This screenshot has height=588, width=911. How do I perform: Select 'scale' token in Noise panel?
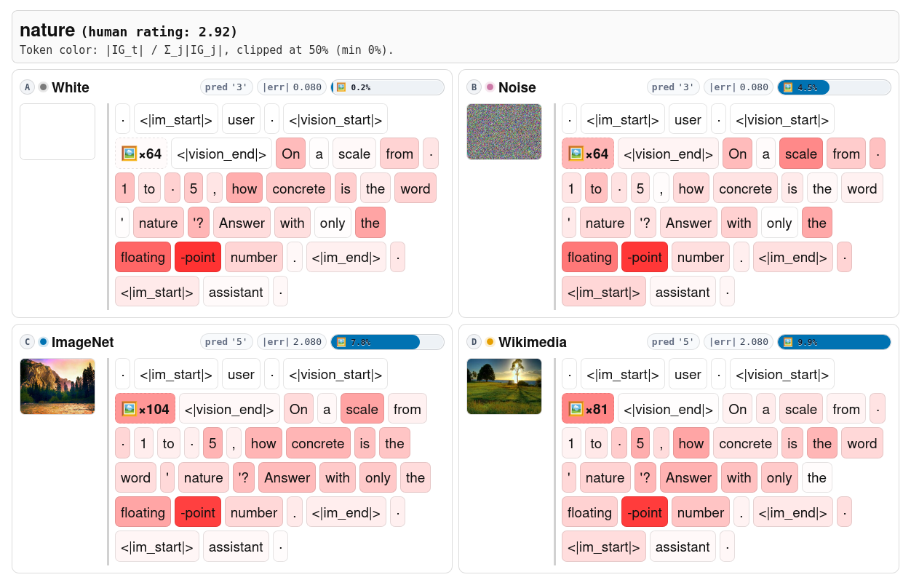tap(801, 154)
